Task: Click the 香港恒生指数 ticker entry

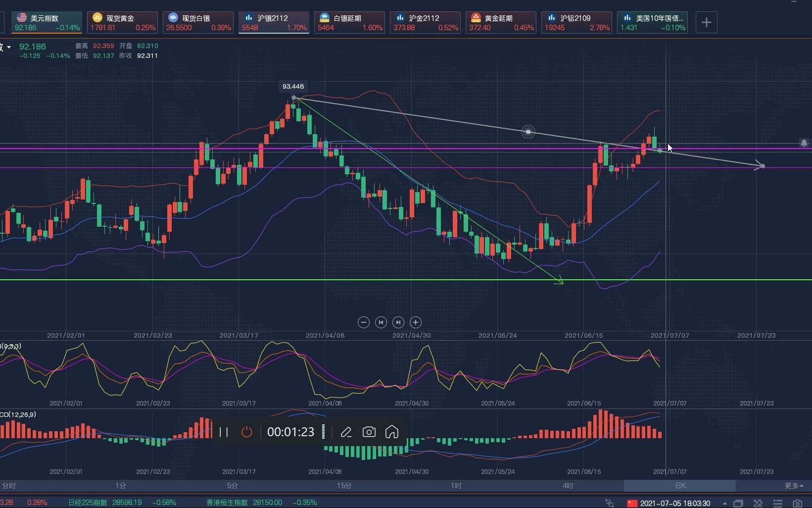Action: (261, 503)
